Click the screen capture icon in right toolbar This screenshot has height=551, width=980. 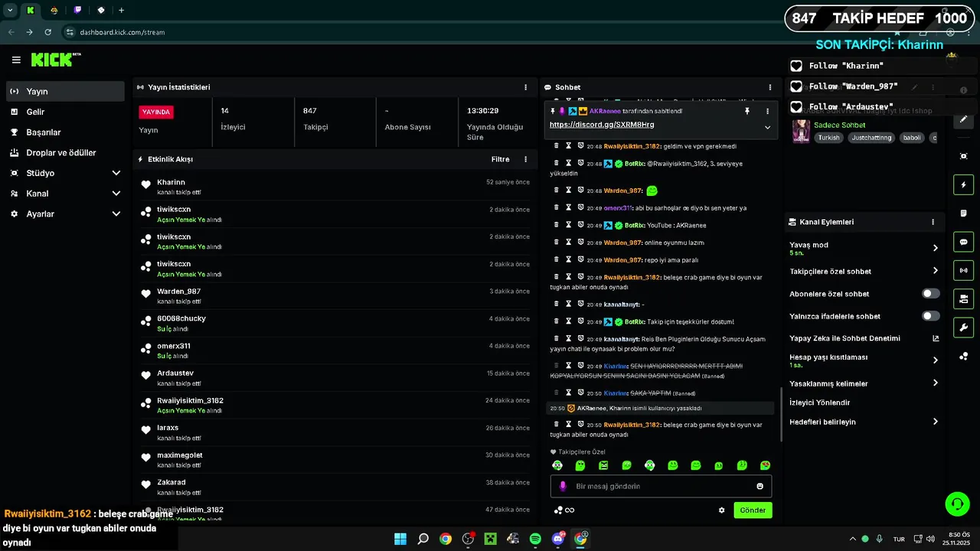pos(964,156)
